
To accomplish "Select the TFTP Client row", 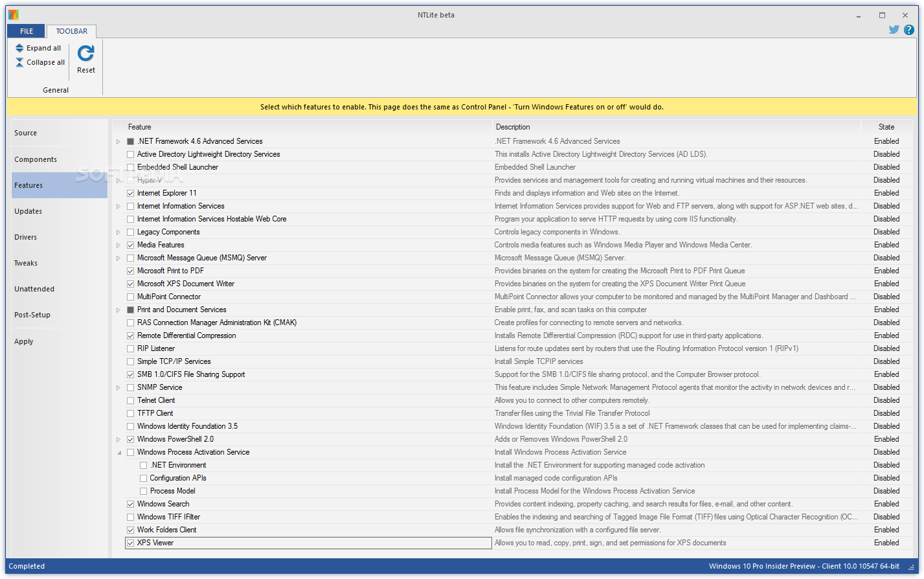I will (x=512, y=413).
